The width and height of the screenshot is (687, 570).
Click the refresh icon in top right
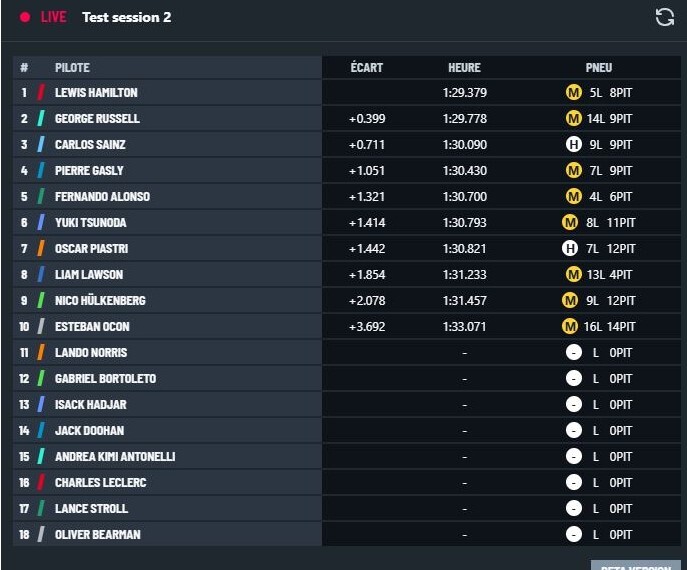(664, 18)
